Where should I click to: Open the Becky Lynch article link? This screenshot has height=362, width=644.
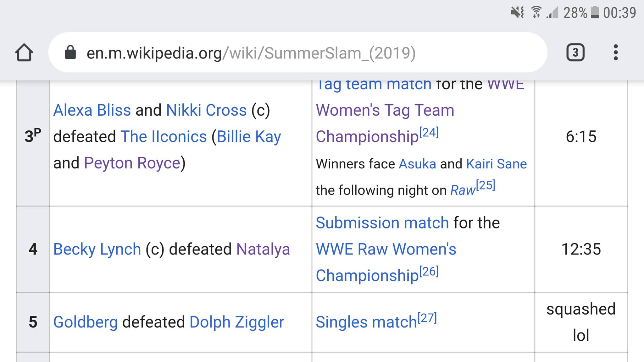point(97,249)
